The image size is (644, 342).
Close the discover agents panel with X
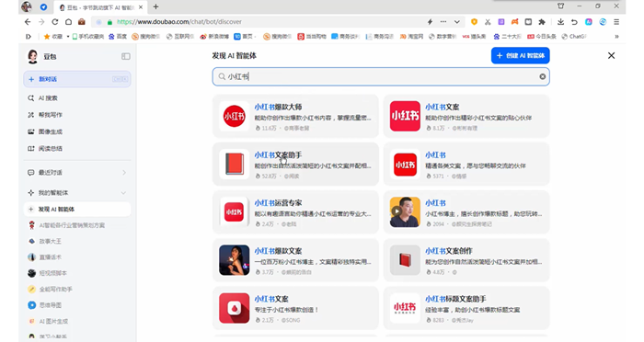(x=611, y=55)
